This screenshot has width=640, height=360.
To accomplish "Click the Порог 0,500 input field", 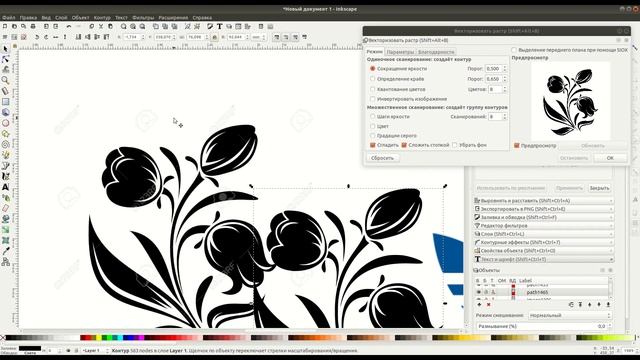I will pos(493,69).
